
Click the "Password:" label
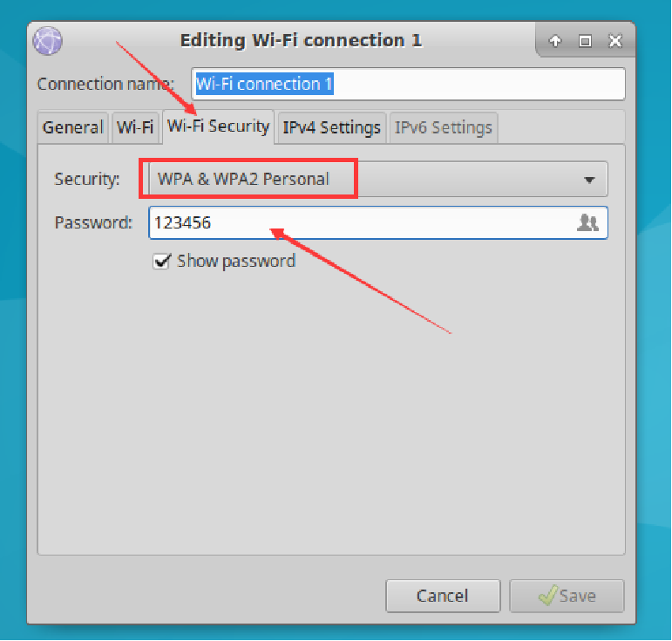[x=93, y=223]
